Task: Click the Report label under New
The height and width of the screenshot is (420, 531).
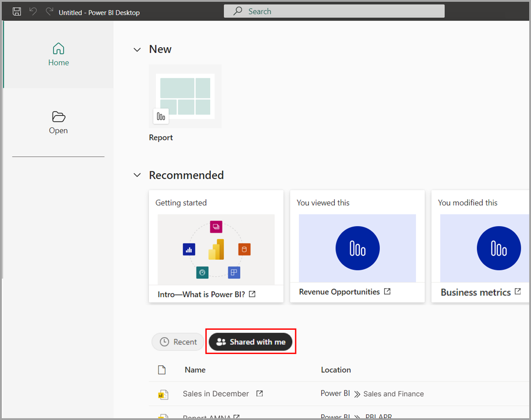Action: point(161,138)
